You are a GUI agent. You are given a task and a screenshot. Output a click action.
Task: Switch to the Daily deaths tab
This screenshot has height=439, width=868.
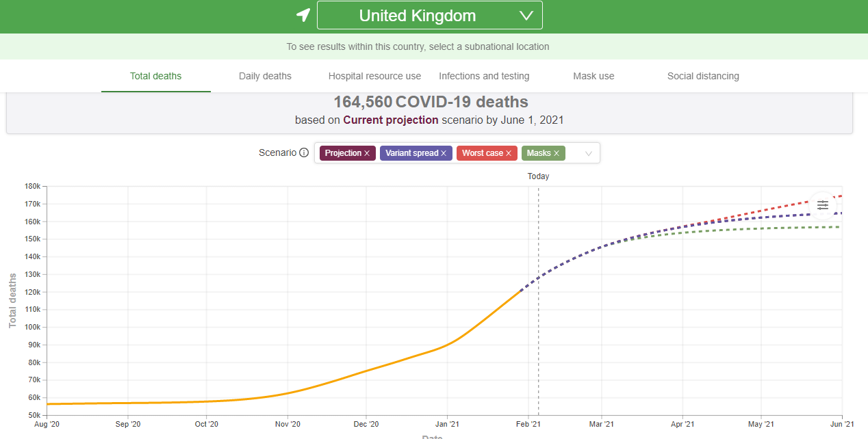(265, 76)
